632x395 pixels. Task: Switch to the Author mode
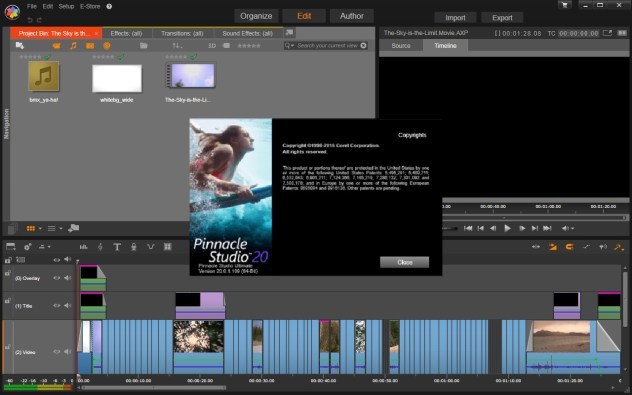click(352, 16)
